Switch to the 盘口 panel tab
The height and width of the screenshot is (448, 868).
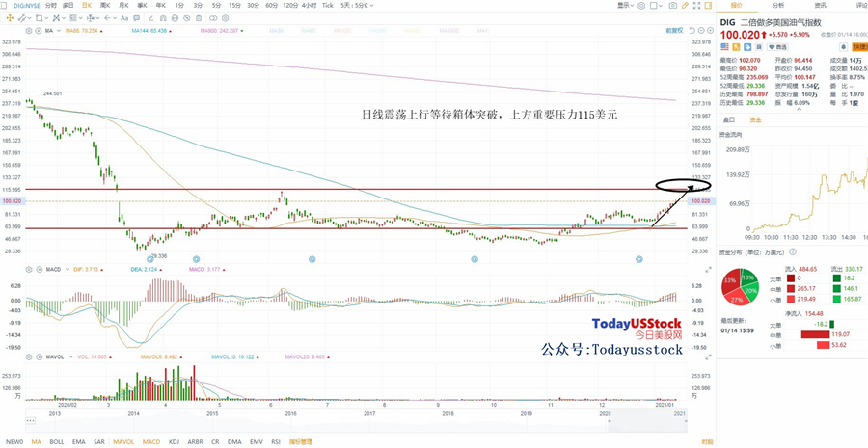coord(728,119)
